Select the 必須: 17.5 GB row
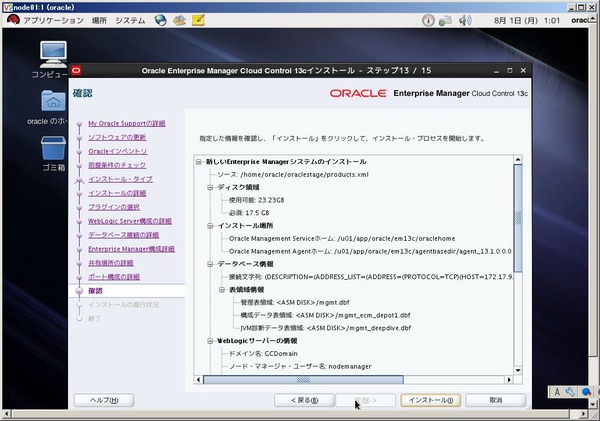The width and height of the screenshot is (600, 421). (249, 213)
